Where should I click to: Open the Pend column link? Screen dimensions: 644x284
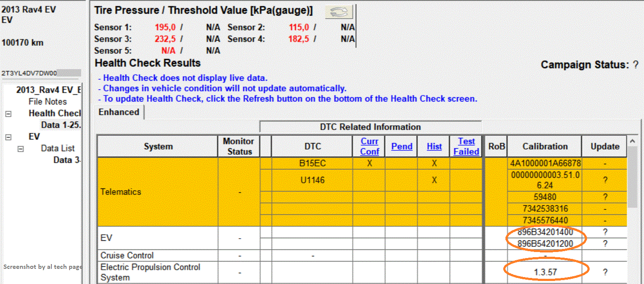(401, 147)
